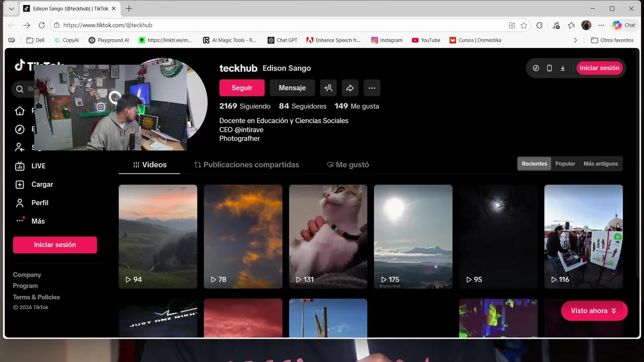This screenshot has height=362, width=644.
Task: Click the favorite star icon in address bar
Action: (524, 25)
